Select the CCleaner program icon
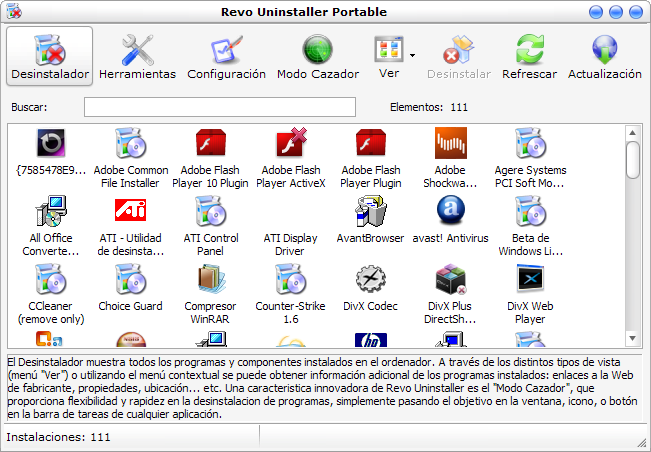Screen dimensions: 651x452 [50, 283]
